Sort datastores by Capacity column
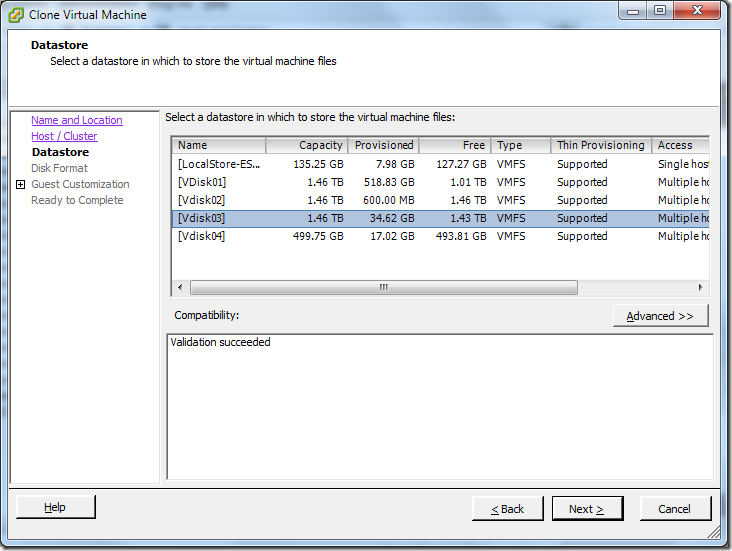 [x=307, y=145]
